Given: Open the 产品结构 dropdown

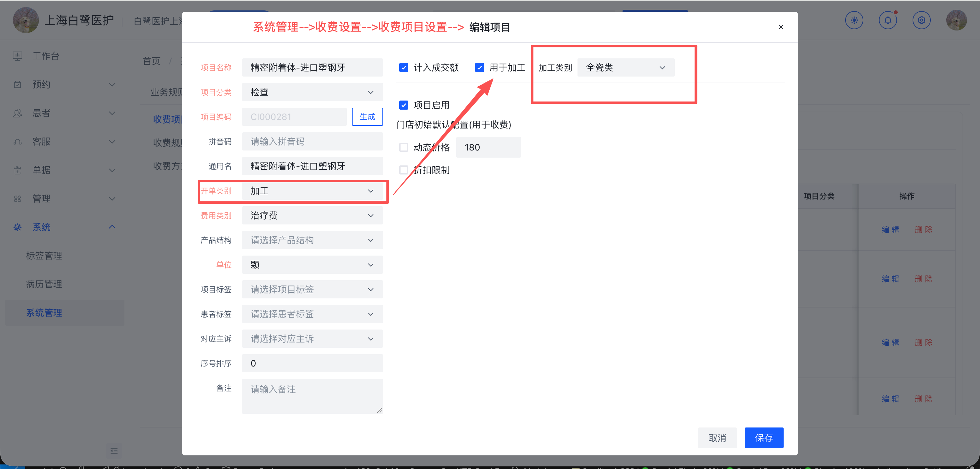Looking at the screenshot, I should click(x=312, y=240).
